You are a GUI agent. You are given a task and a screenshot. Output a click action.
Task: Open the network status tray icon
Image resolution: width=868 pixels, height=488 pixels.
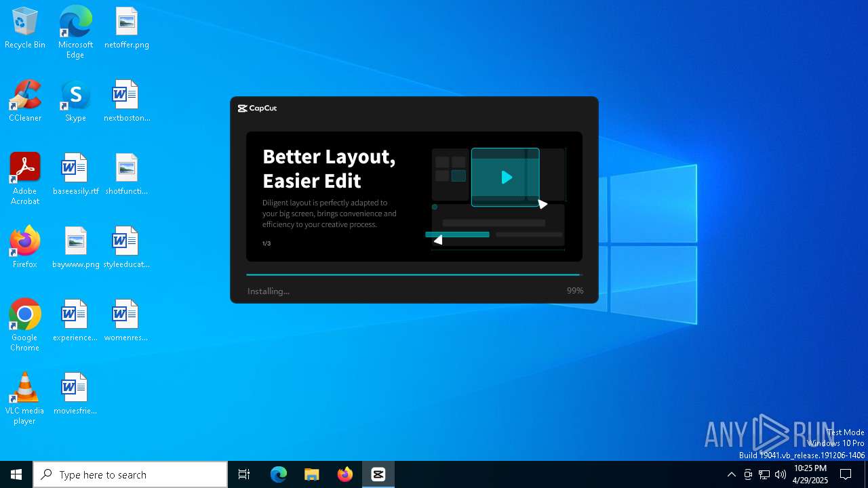[x=764, y=474]
